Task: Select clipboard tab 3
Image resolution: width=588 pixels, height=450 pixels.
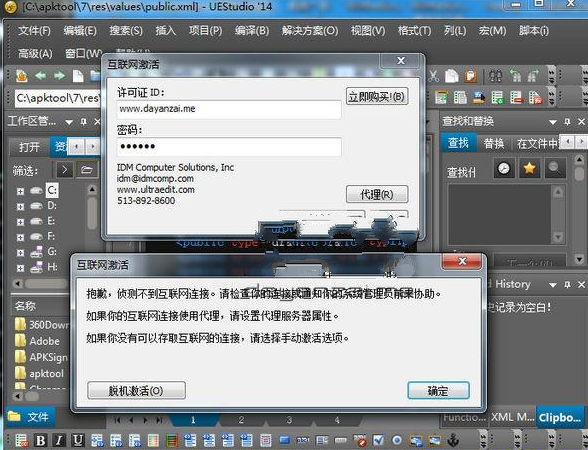Action: click(289, 420)
